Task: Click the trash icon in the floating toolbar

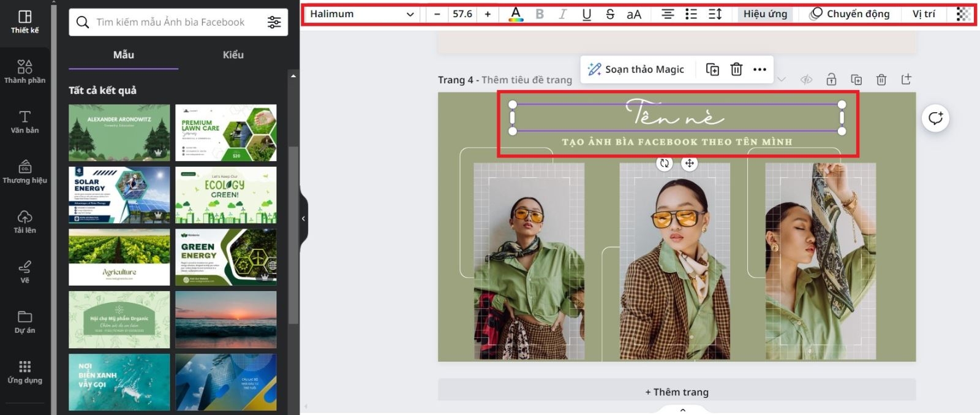Action: coord(736,69)
